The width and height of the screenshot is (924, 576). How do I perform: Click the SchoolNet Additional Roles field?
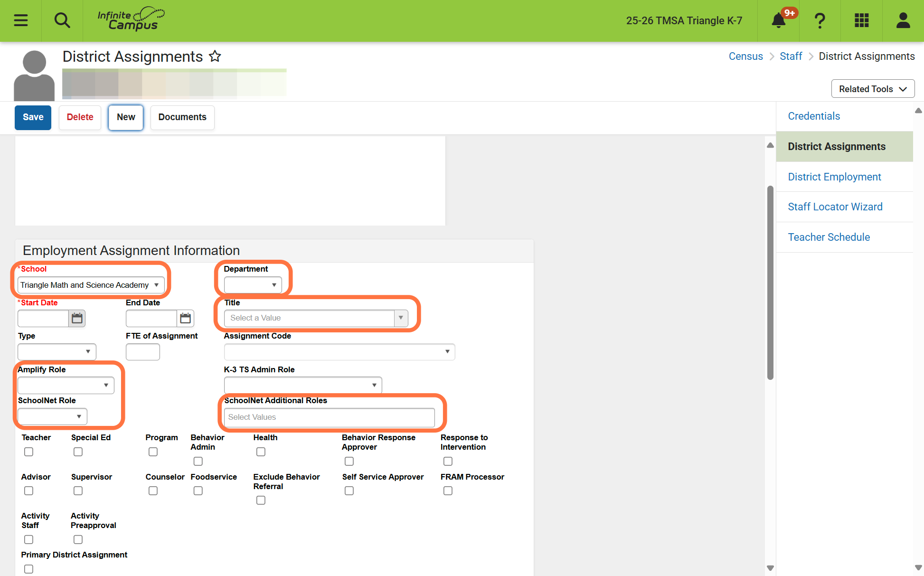[329, 417]
